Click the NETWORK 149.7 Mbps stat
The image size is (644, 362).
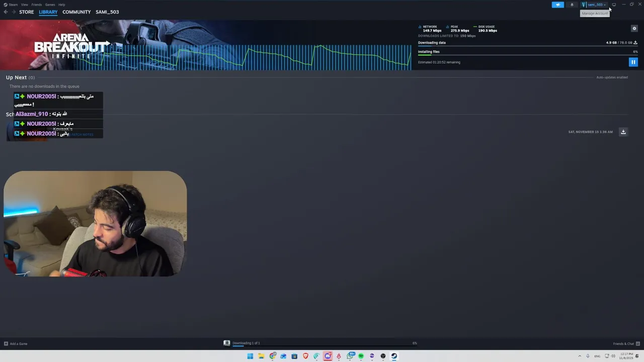pos(430,29)
